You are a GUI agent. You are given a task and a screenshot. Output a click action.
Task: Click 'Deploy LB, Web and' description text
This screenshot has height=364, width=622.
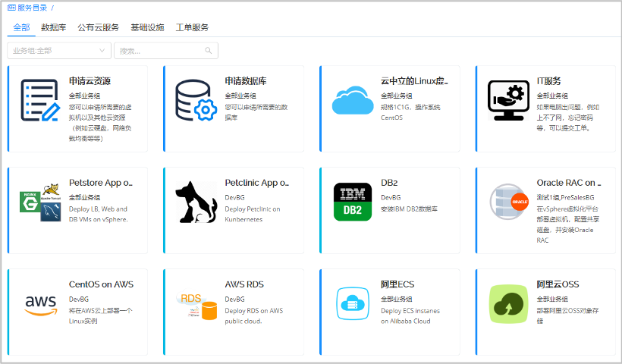pos(98,209)
